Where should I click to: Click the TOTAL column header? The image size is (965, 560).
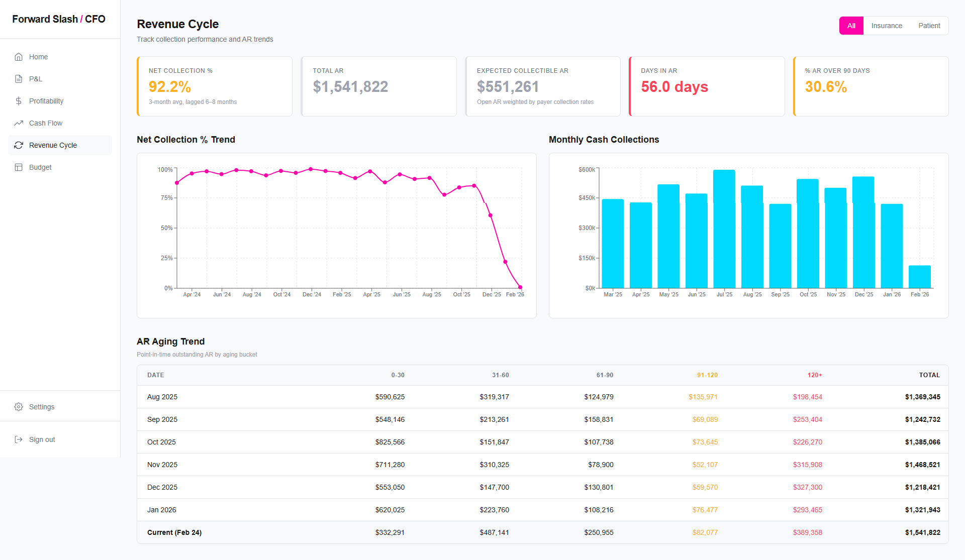[929, 375]
